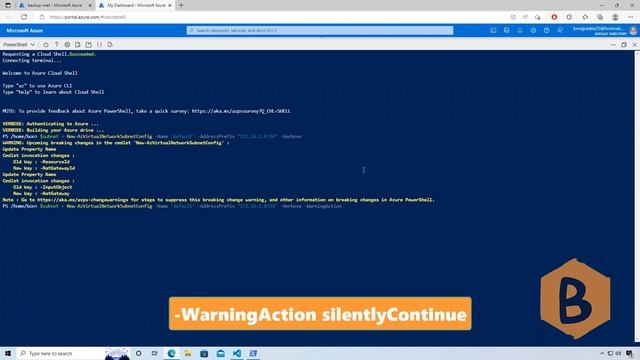The image size is (640, 360).
Task: Show hidden system tray icons chevron
Action: pyautogui.click(x=602, y=353)
